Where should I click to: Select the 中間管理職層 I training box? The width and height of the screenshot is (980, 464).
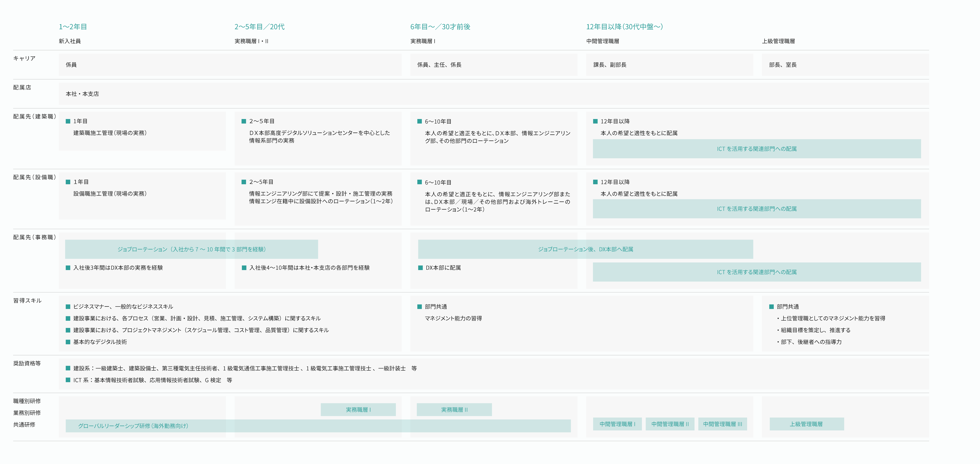point(617,424)
